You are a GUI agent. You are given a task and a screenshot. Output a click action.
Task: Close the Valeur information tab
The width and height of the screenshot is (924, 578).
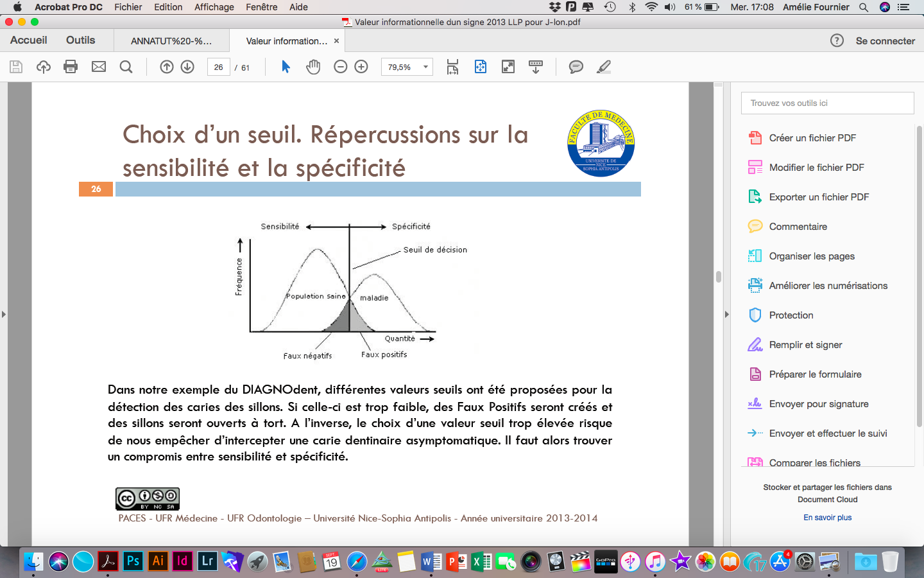[336, 41]
